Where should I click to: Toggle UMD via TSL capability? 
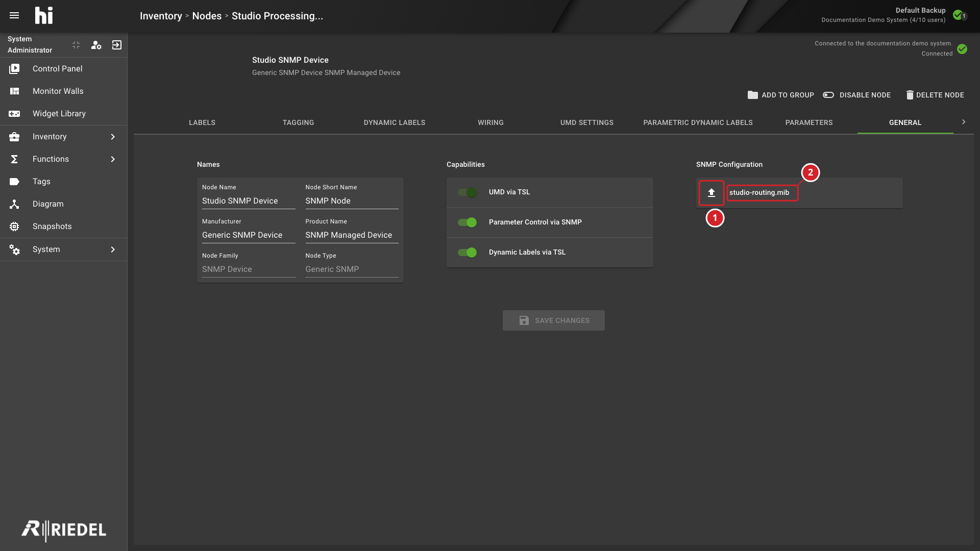pyautogui.click(x=467, y=192)
